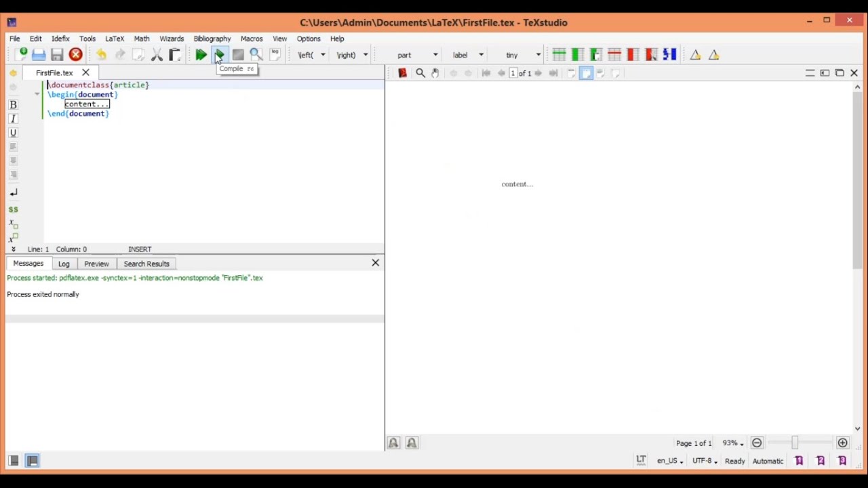Click the PDF viewer search magnifier icon
The width and height of the screenshot is (868, 488).
[x=420, y=73]
